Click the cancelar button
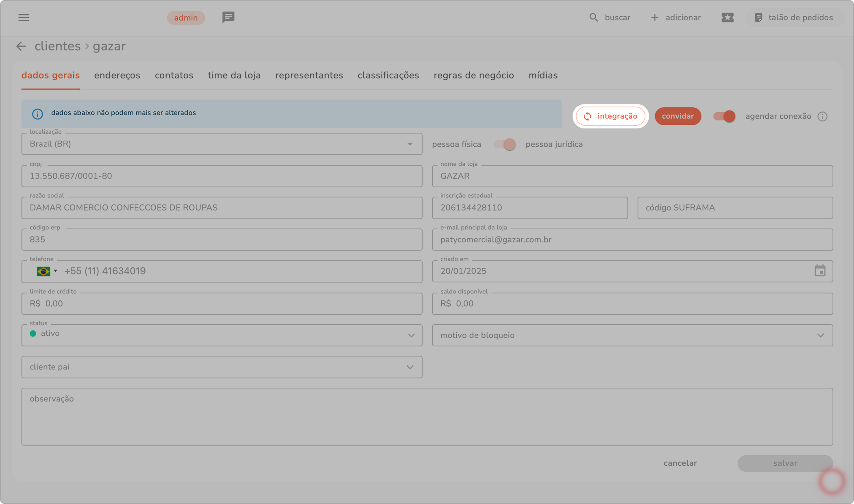Image resolution: width=854 pixels, height=504 pixels. pyautogui.click(x=680, y=463)
